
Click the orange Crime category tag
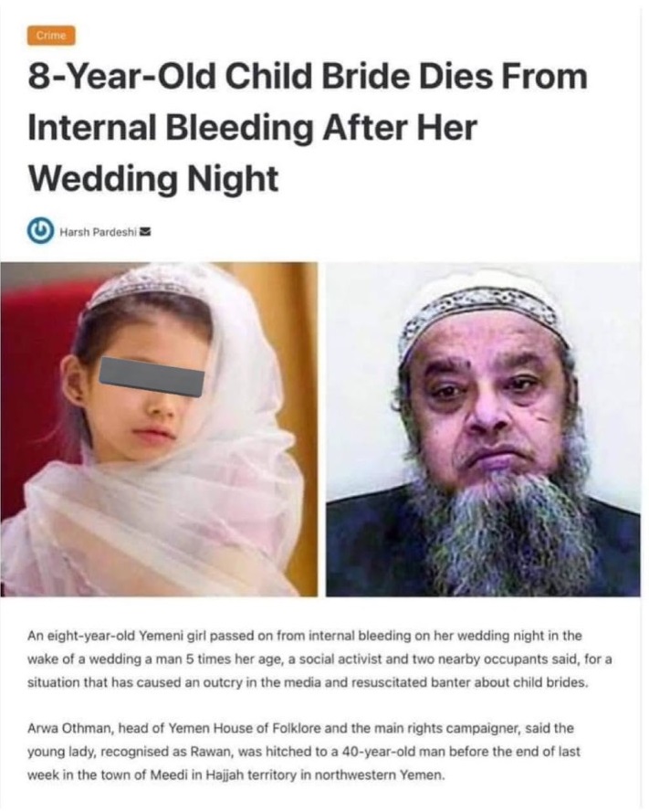51,36
